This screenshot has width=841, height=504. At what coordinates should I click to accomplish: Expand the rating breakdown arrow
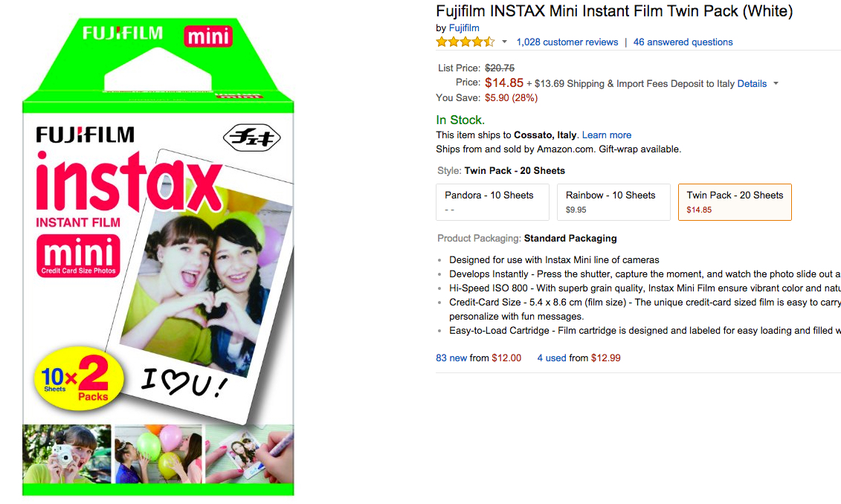504,42
